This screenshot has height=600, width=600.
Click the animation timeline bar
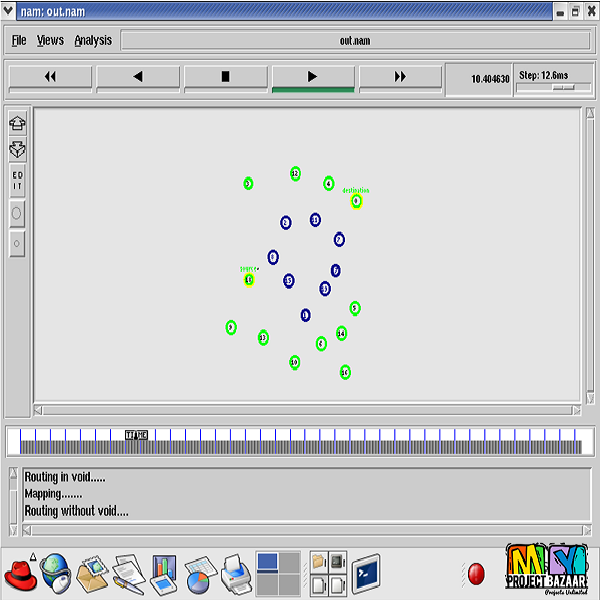300,441
